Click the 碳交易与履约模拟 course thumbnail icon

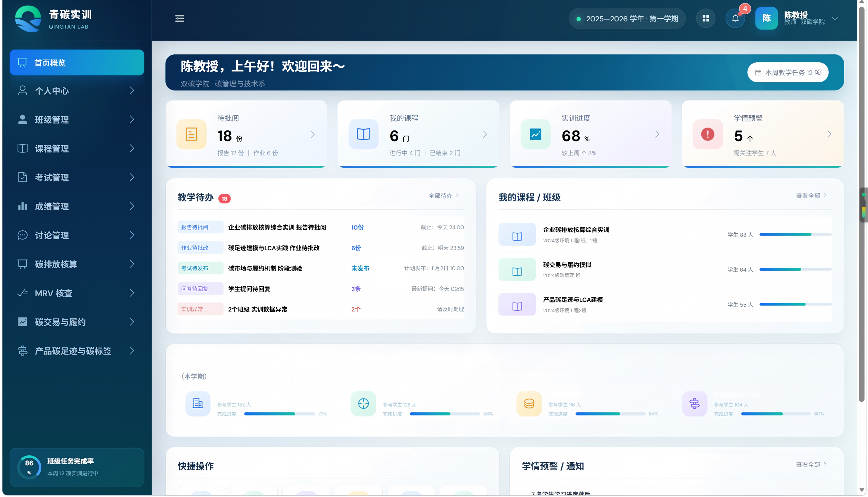(x=517, y=269)
